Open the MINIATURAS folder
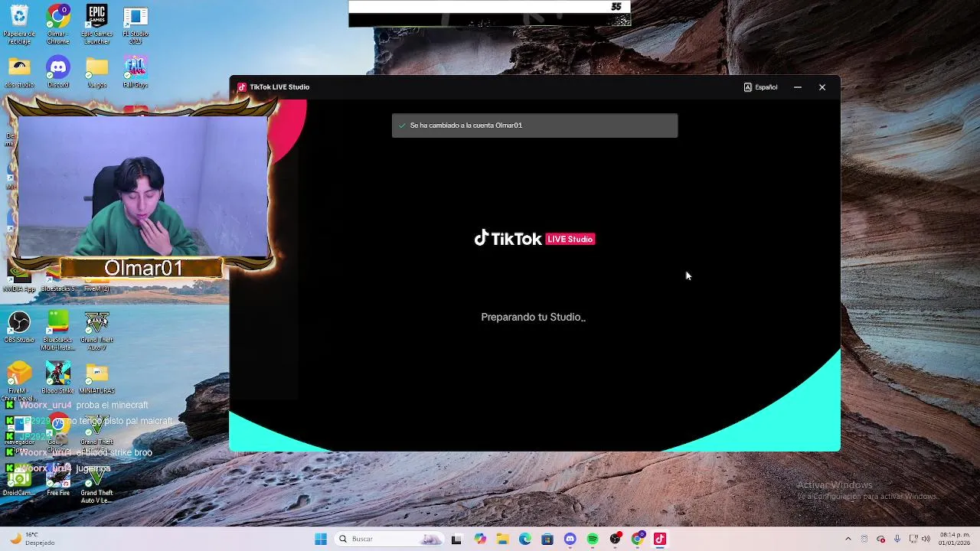The height and width of the screenshot is (551, 980). coord(96,378)
